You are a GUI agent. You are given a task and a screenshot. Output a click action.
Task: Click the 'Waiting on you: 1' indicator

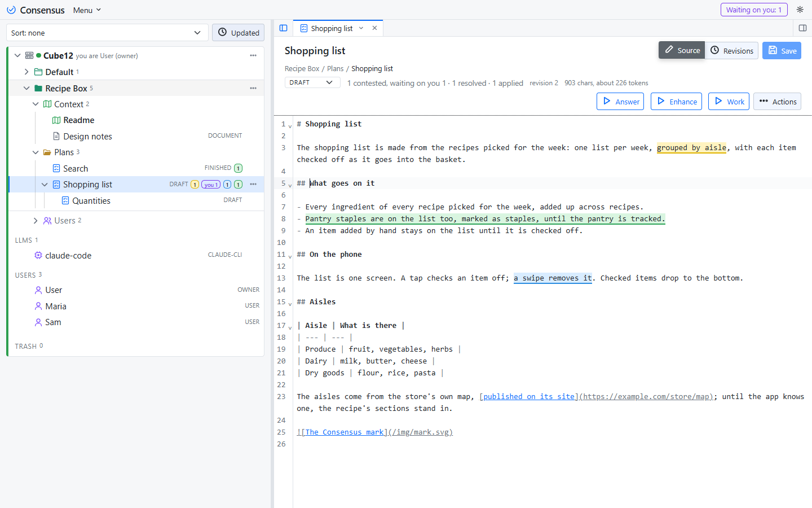click(x=754, y=10)
